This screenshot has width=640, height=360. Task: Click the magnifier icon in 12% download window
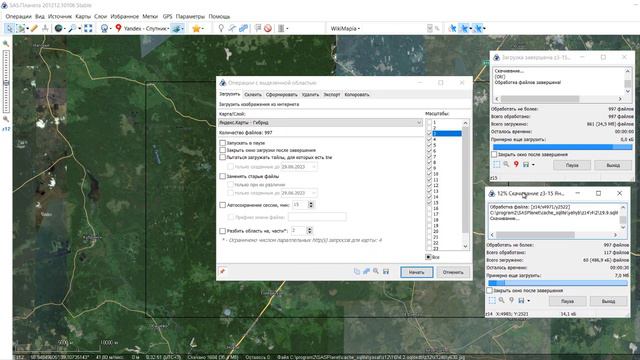point(502,300)
